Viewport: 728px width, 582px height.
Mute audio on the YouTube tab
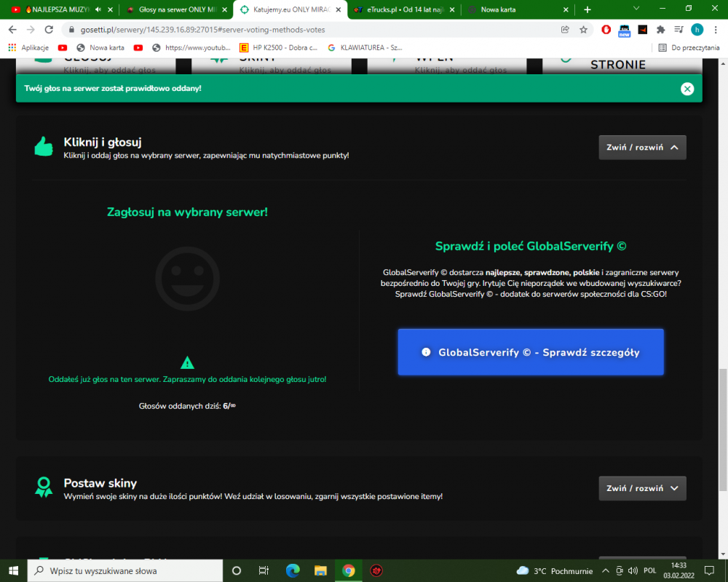[98, 9]
